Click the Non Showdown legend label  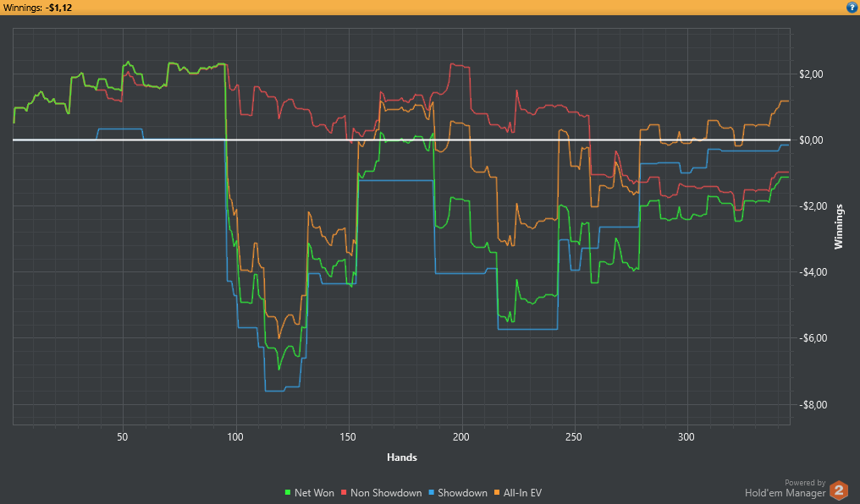click(386, 493)
